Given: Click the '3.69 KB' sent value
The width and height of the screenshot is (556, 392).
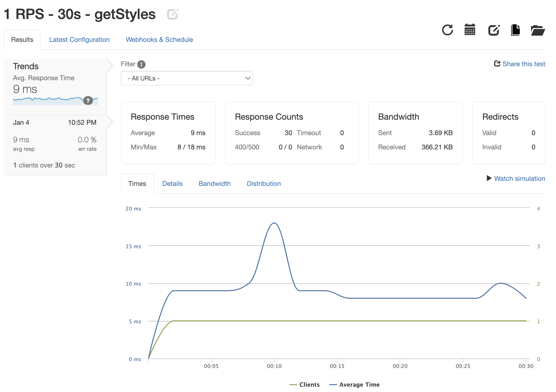Looking at the screenshot, I should [441, 133].
